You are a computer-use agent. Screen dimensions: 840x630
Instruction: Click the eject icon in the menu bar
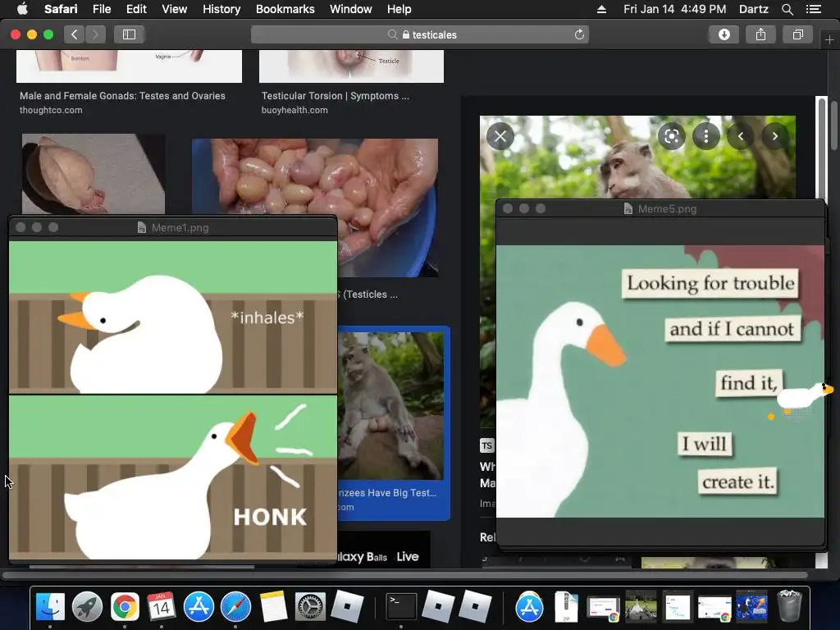(601, 9)
